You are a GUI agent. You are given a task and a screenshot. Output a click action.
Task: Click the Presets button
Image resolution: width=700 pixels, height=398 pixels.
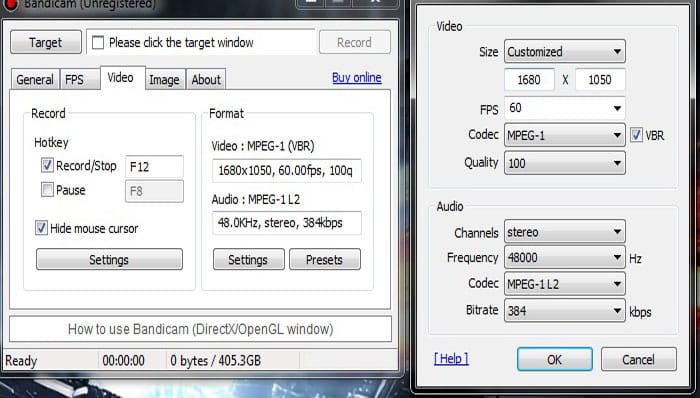(x=325, y=259)
